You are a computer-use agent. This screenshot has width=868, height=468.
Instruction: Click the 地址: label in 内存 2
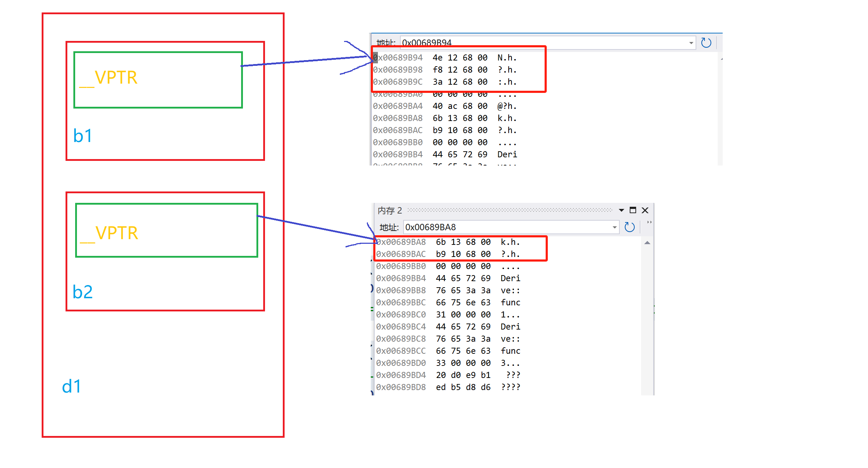point(389,227)
